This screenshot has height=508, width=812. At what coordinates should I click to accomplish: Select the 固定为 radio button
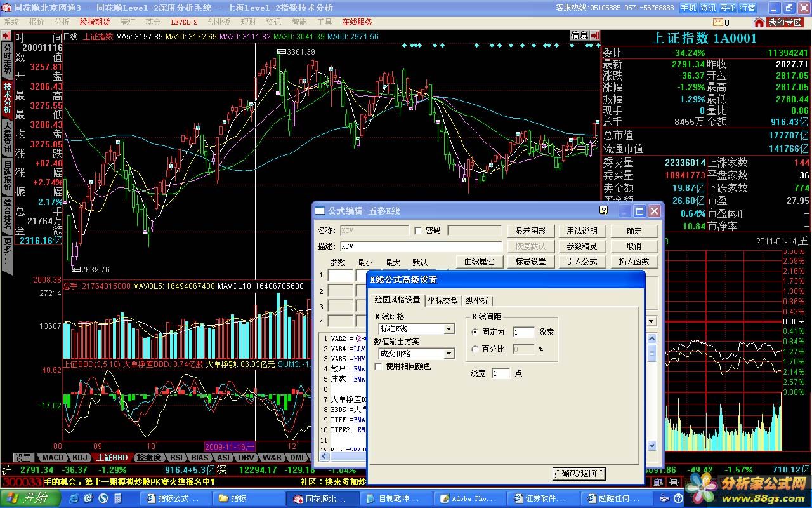tap(475, 331)
